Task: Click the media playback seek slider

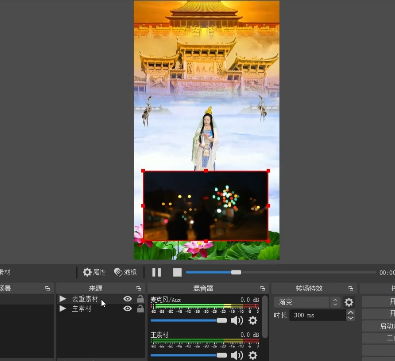Action: click(281, 272)
